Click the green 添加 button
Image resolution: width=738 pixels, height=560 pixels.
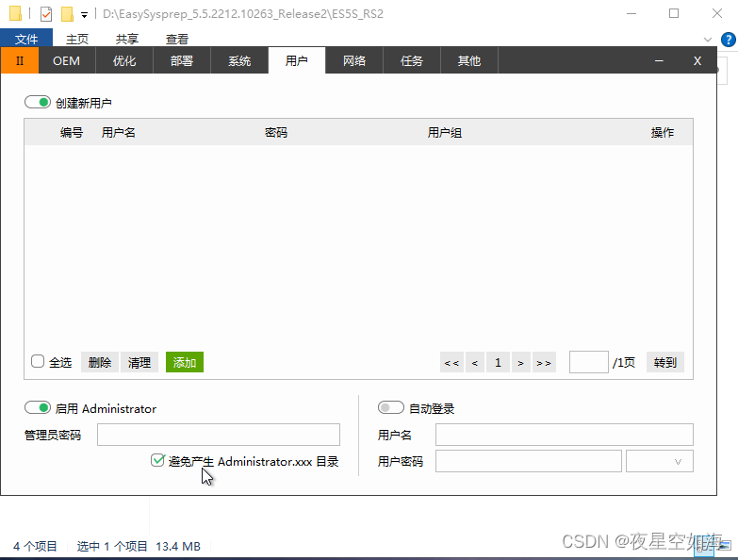185,362
